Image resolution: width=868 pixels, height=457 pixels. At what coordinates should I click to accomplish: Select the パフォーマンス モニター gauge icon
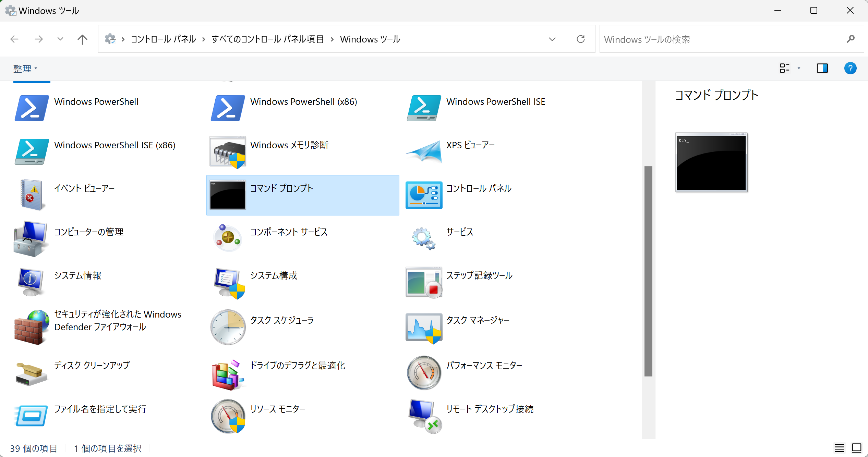pyautogui.click(x=424, y=373)
